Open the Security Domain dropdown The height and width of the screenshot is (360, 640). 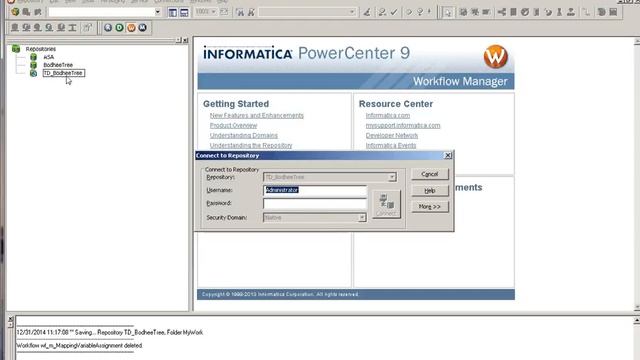(362, 218)
